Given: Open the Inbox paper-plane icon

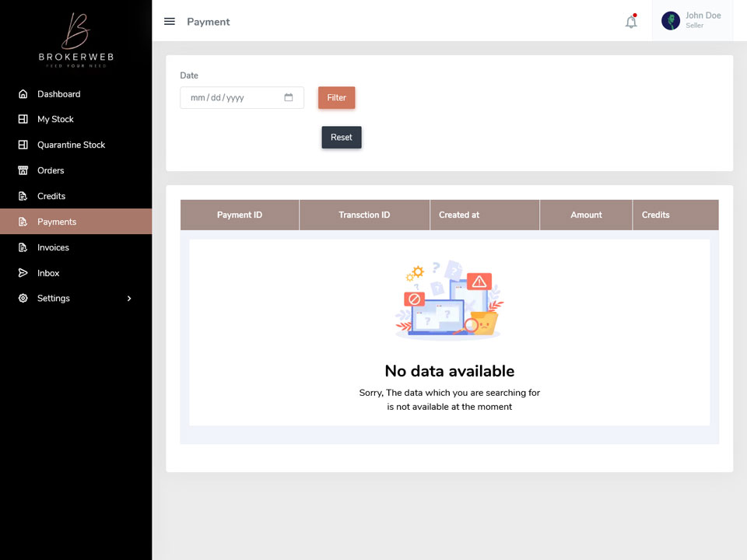Looking at the screenshot, I should coord(23,273).
